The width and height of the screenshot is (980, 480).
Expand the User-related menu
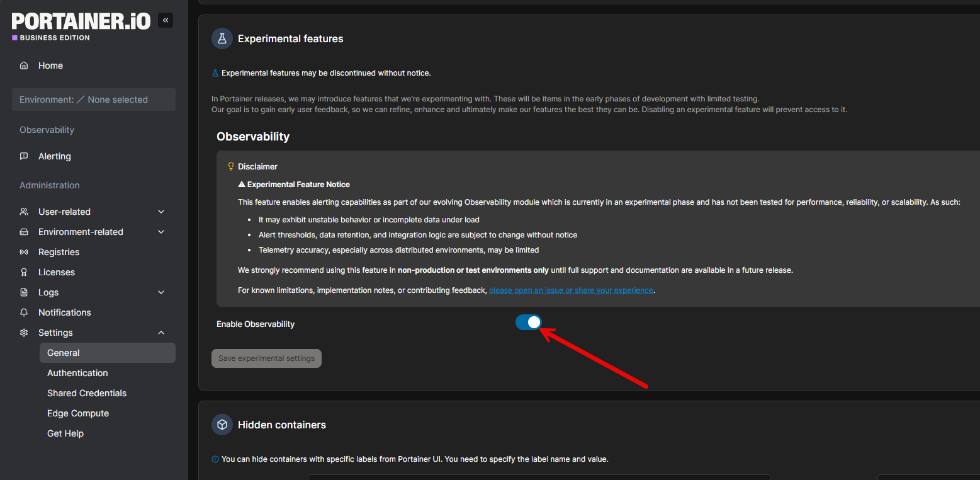point(94,212)
